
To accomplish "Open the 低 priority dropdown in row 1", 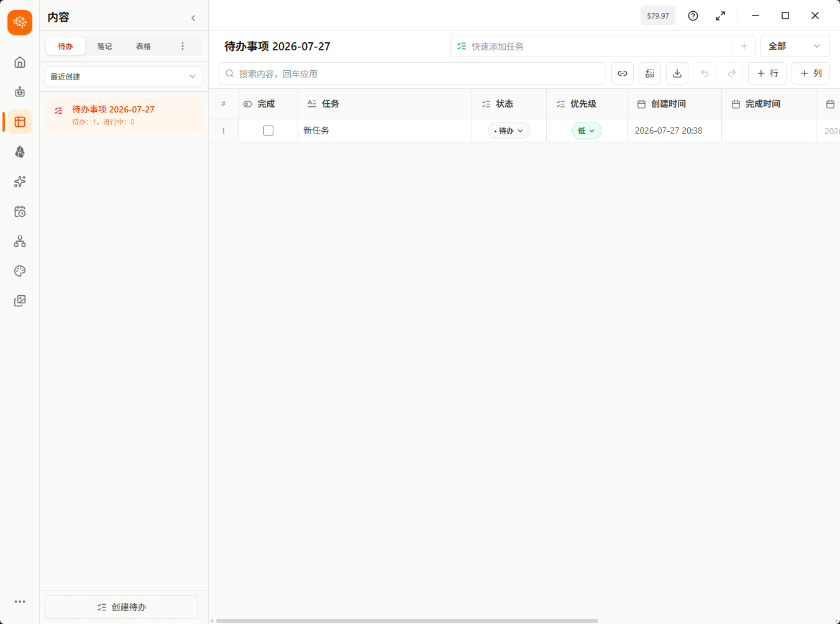I will click(x=587, y=131).
